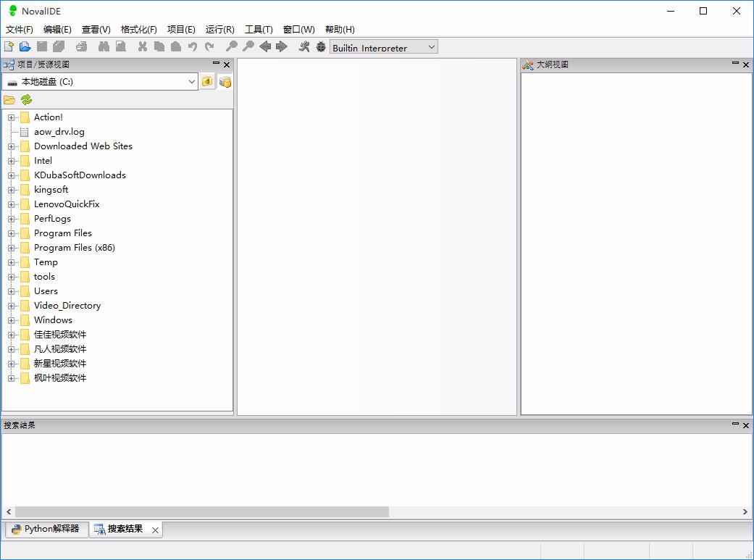Click the scroll right arrow in search results
Screen dimensions: 754x560
click(745, 511)
